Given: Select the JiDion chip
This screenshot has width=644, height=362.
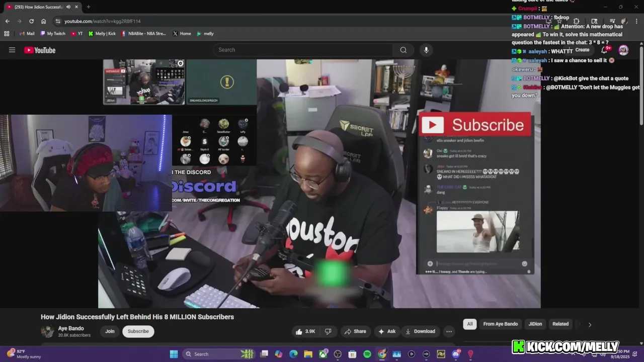Looking at the screenshot, I should coord(535,324).
